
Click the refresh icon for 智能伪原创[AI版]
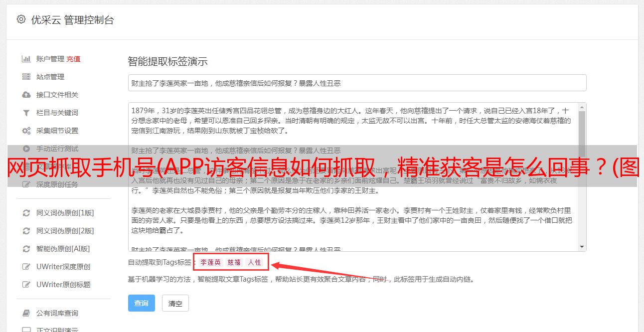pyautogui.click(x=26, y=249)
